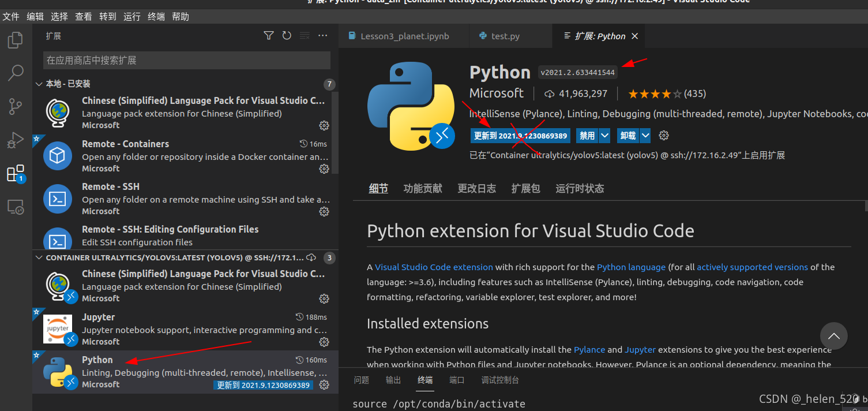Switch to the test.py editor tab

[505, 36]
